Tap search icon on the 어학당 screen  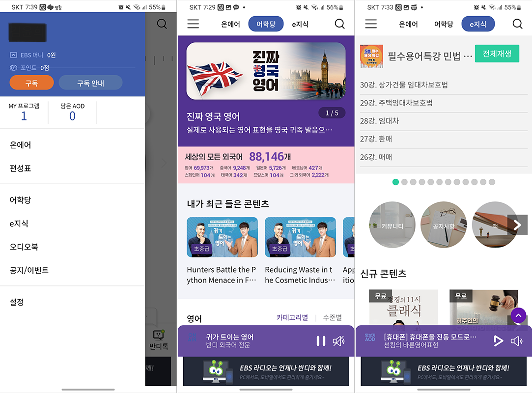click(339, 24)
